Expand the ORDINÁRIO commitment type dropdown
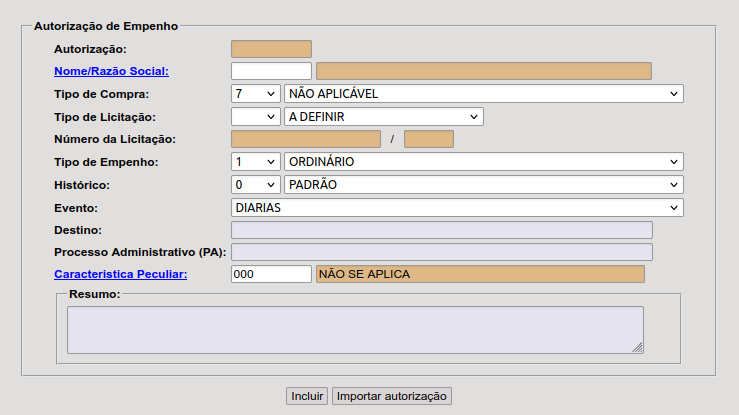The image size is (739, 415). (483, 162)
